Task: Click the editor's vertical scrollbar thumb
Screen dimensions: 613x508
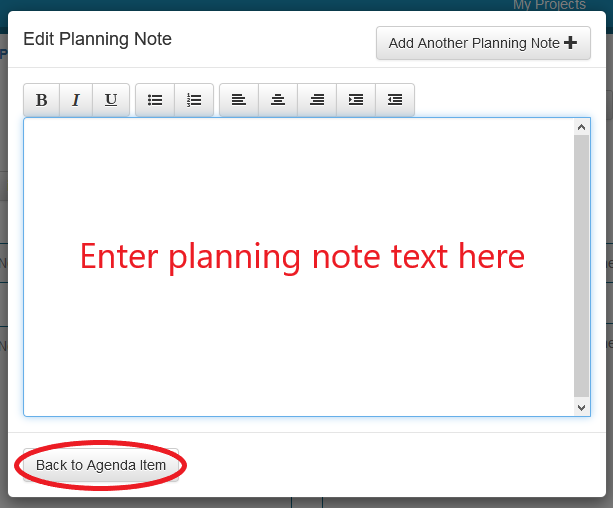Action: (x=582, y=265)
